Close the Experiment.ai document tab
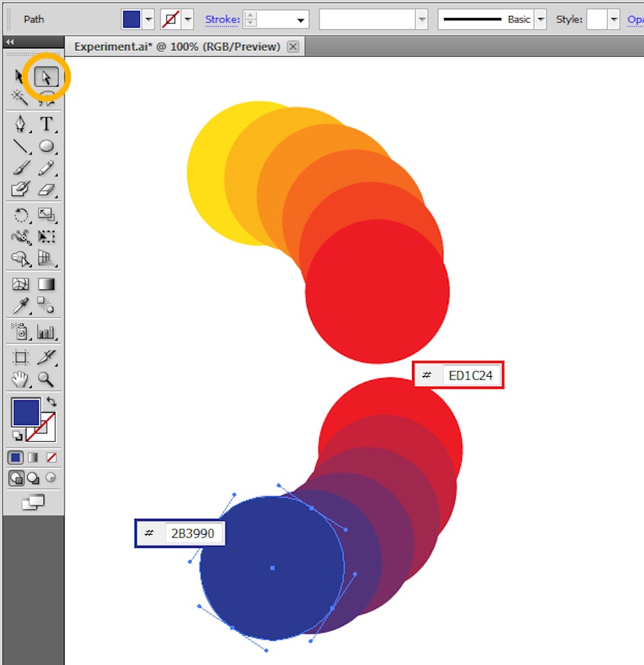This screenshot has width=644, height=665. pos(293,46)
